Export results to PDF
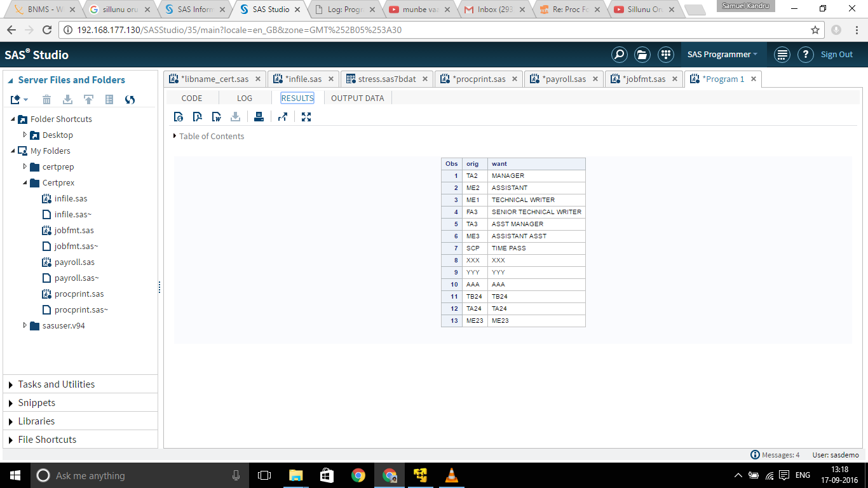The height and width of the screenshot is (488, 868). click(x=197, y=116)
